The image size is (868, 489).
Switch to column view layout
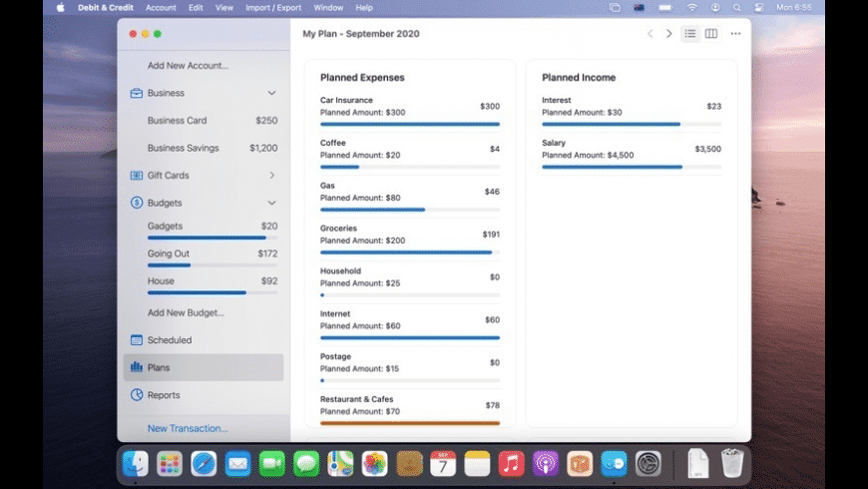(x=711, y=34)
